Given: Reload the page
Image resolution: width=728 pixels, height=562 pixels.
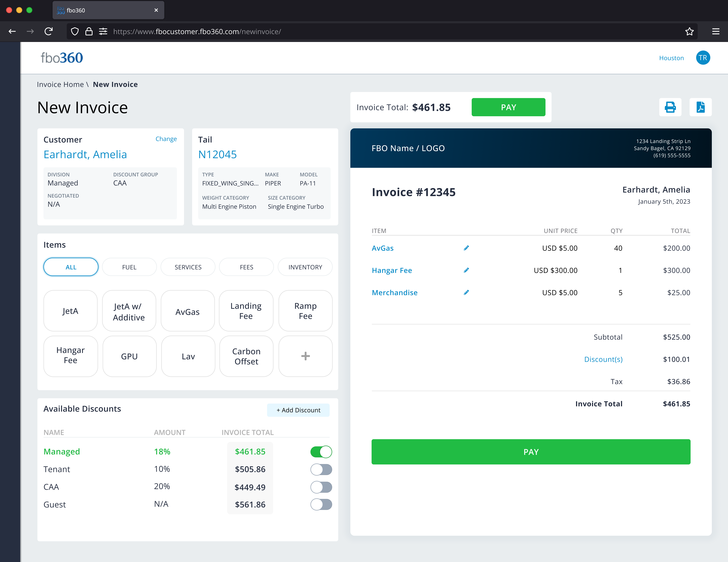Looking at the screenshot, I should pos(49,31).
